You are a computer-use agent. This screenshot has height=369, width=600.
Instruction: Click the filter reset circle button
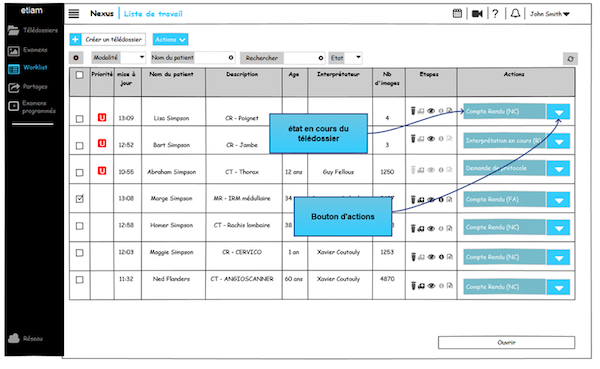point(76,58)
